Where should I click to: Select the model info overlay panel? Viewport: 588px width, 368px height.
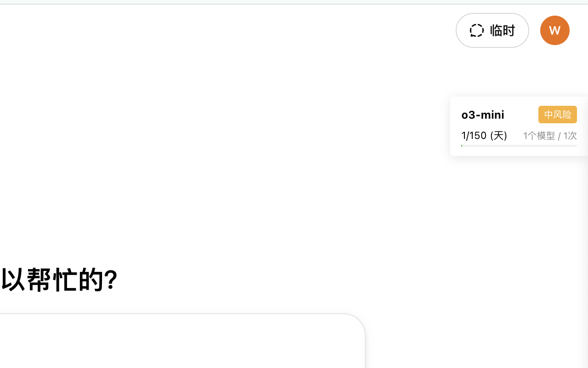pyautogui.click(x=519, y=126)
